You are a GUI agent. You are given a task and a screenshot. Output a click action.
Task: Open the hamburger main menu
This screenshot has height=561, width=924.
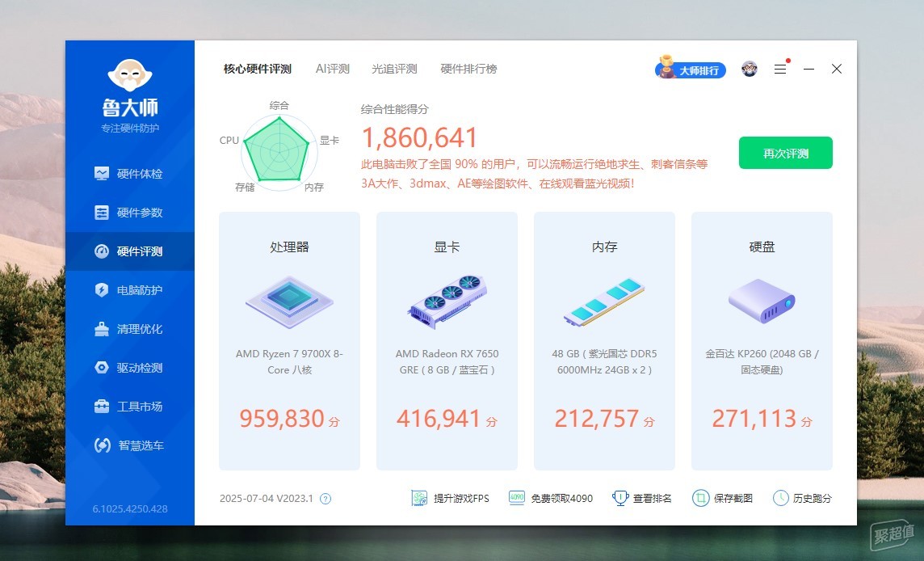780,69
